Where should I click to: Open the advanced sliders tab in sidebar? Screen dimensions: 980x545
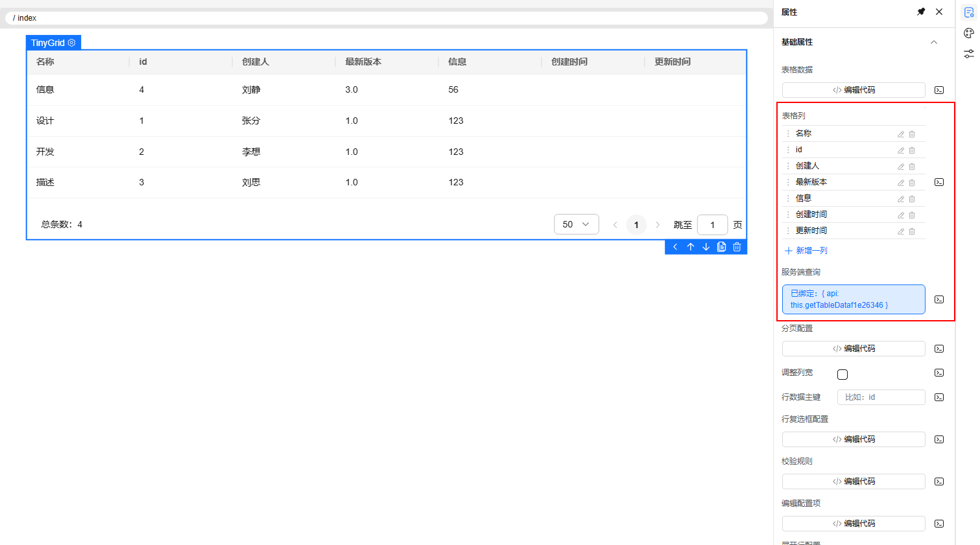tap(969, 54)
